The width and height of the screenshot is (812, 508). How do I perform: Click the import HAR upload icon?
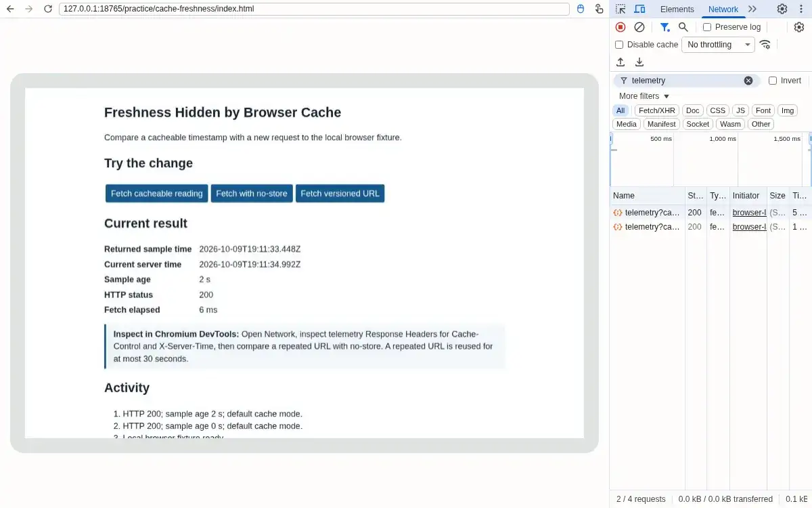[x=621, y=62]
